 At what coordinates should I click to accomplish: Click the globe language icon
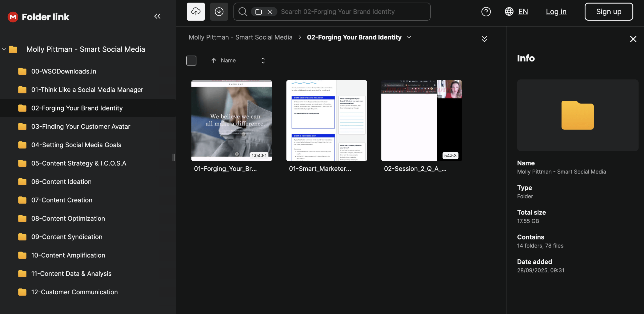pyautogui.click(x=509, y=12)
